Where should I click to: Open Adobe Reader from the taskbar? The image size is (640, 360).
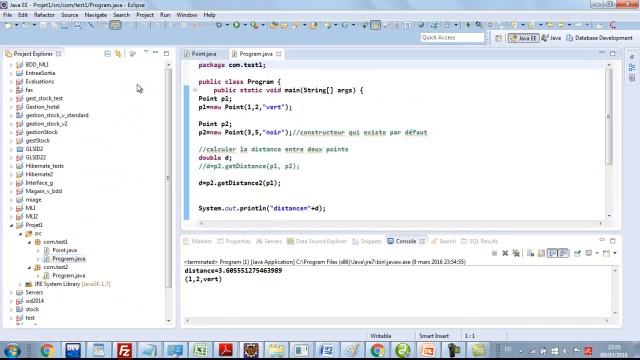pos(226,350)
